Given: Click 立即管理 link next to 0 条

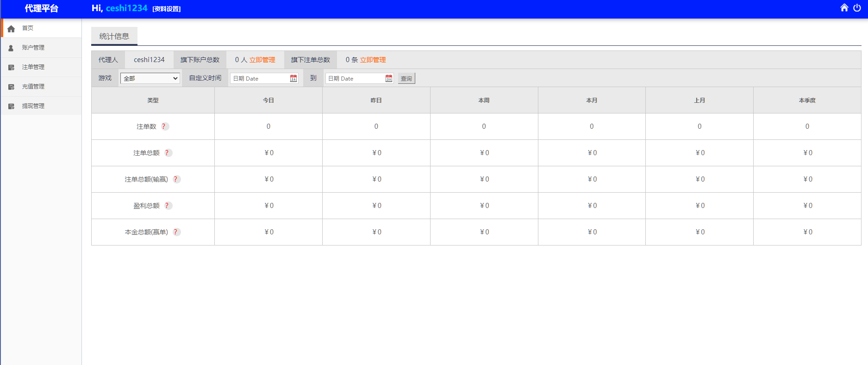Looking at the screenshot, I should tap(373, 60).
